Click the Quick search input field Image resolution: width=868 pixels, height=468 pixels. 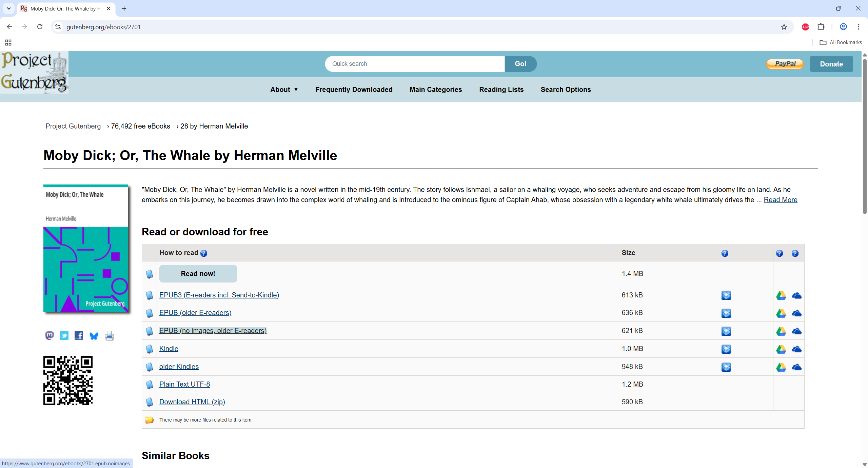click(414, 64)
